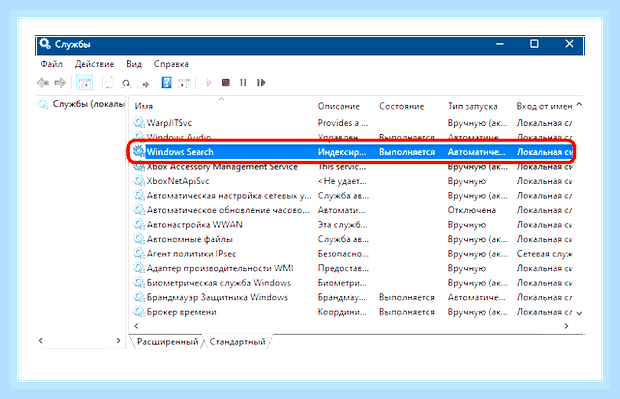This screenshot has width=620, height=399.
Task: Click the Back arrow in toolbar
Action: 43,83
